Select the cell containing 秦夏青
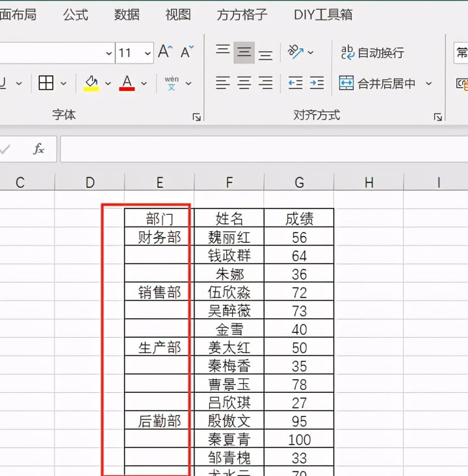This screenshot has width=468, height=476. 229,439
